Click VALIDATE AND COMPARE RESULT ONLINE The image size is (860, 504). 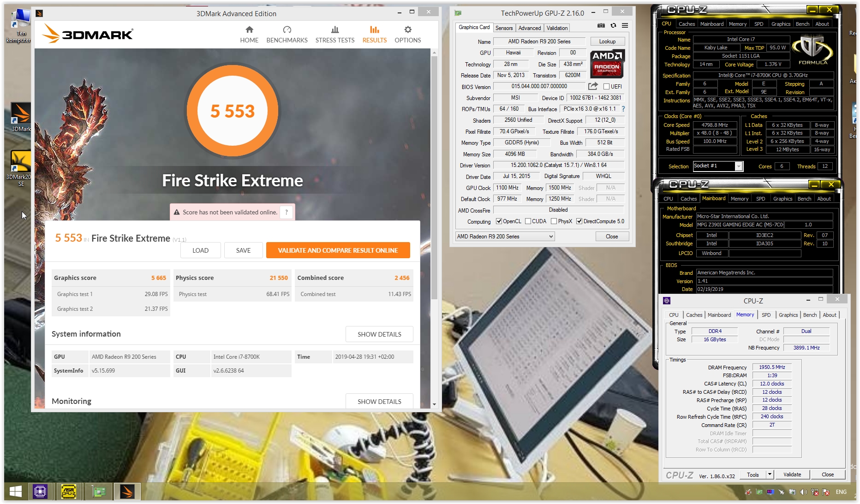click(x=338, y=250)
